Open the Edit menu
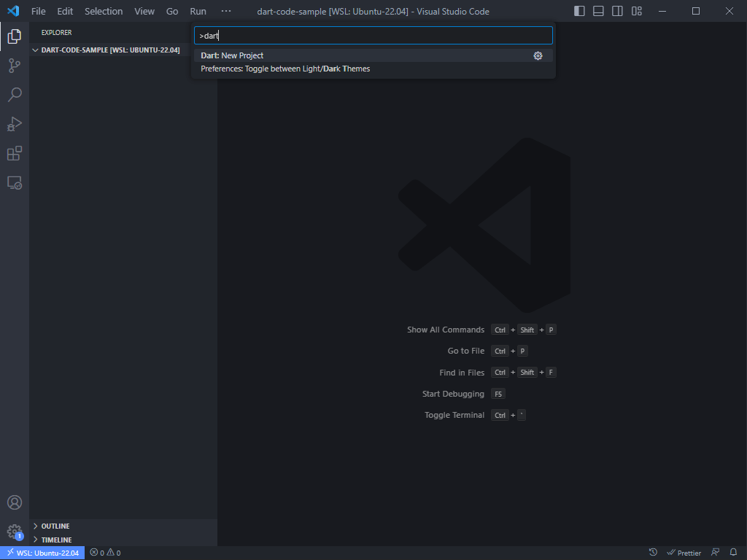Image resolution: width=747 pixels, height=560 pixels. click(x=65, y=11)
